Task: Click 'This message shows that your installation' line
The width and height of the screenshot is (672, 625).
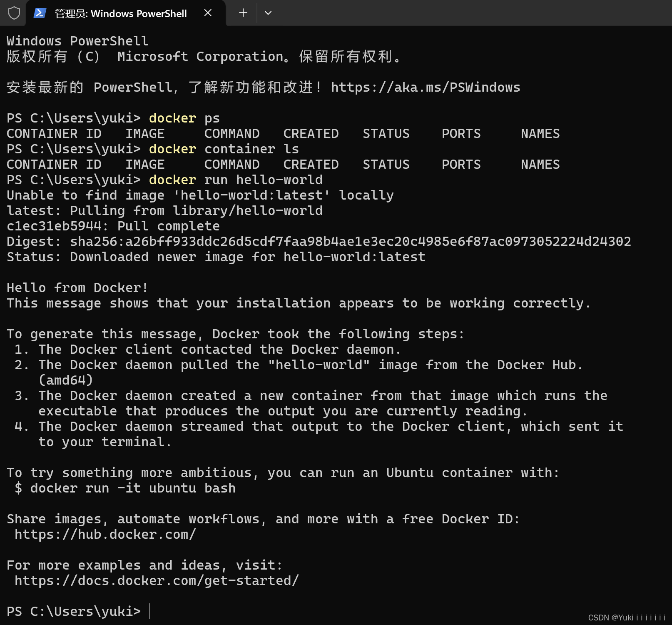Action: pyautogui.click(x=299, y=303)
